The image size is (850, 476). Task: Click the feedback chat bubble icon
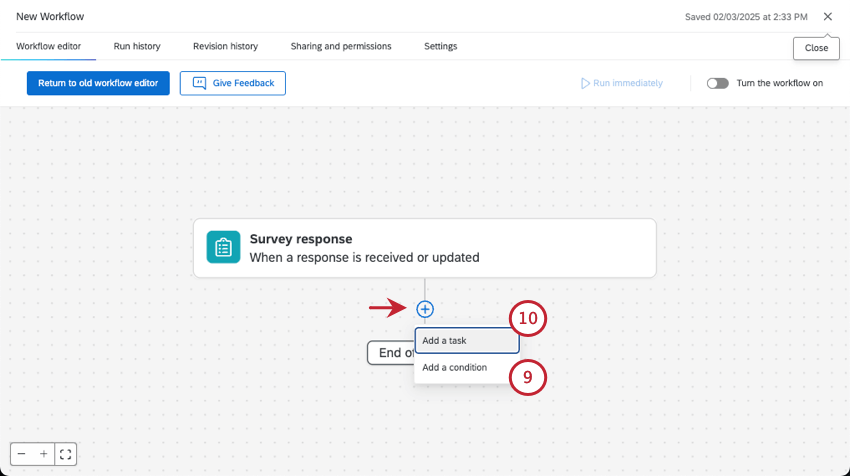coord(199,83)
